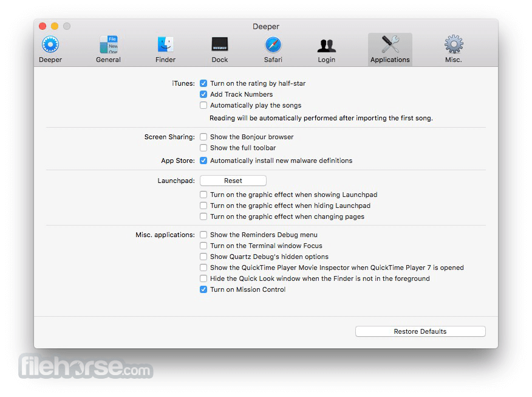Open the Finder settings pane

point(165,49)
